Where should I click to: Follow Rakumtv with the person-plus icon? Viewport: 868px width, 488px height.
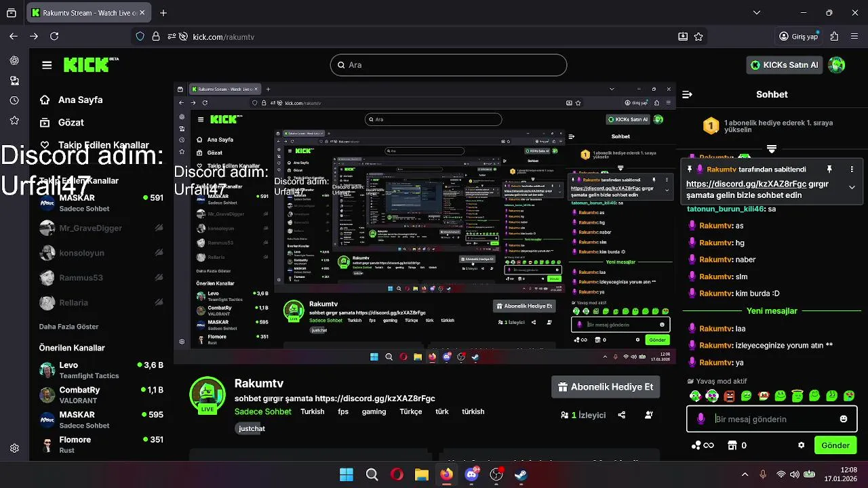(649, 415)
